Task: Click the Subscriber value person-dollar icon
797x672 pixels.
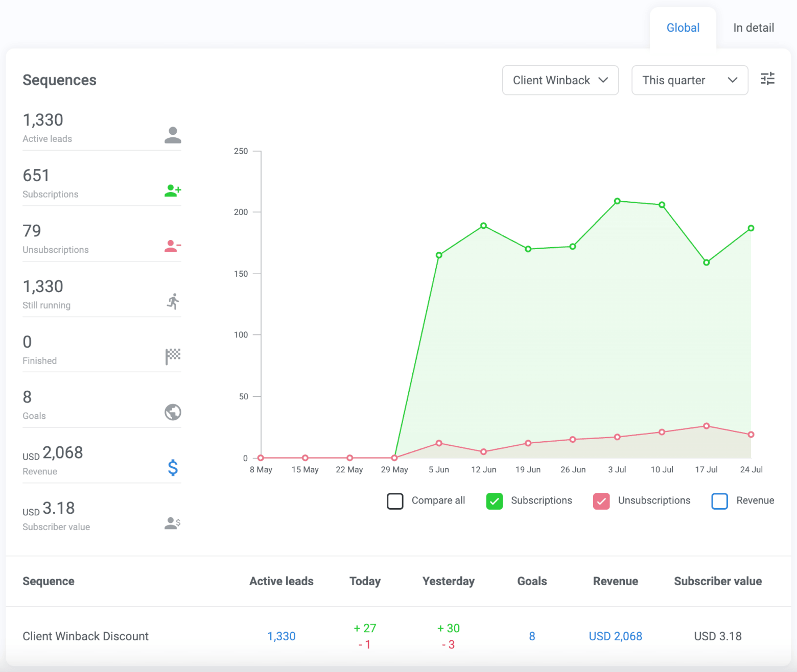Action: coord(173,523)
